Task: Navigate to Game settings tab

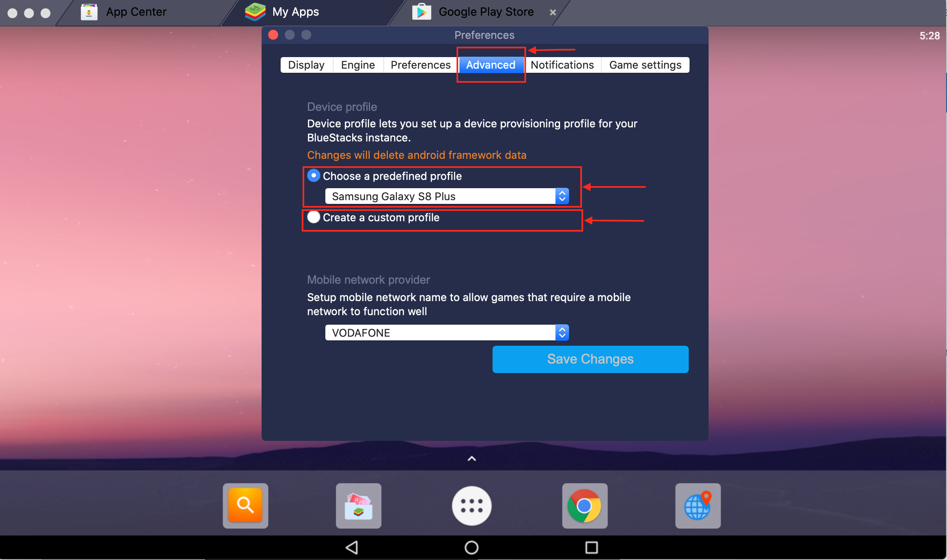Action: click(644, 65)
